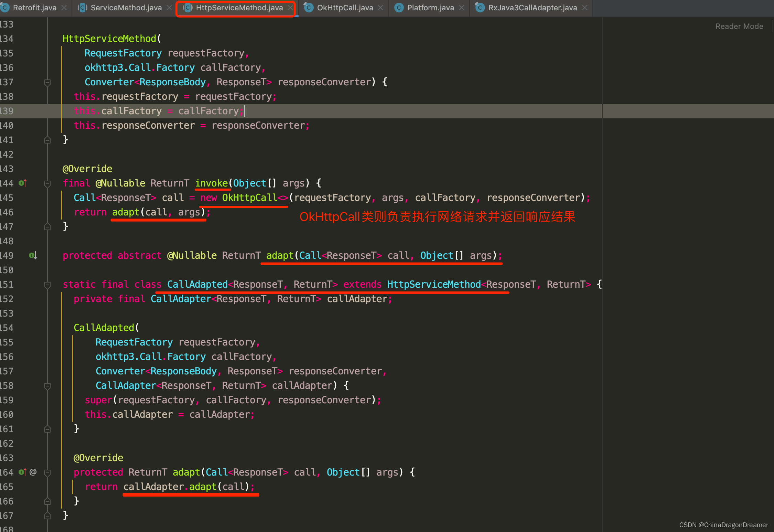Click HttpServiceMethod after the extends keyword
The height and width of the screenshot is (532, 774).
coord(434,284)
